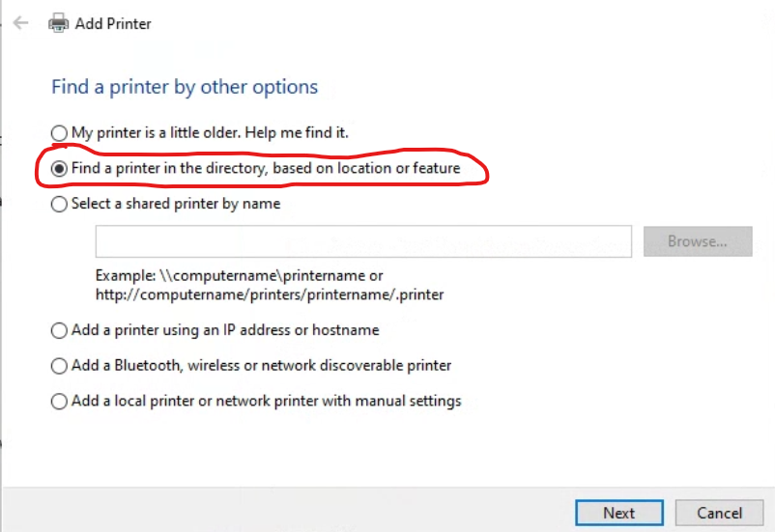The width and height of the screenshot is (775, 532).
Task: Click the \\computername\printername example text
Action: tap(240, 276)
